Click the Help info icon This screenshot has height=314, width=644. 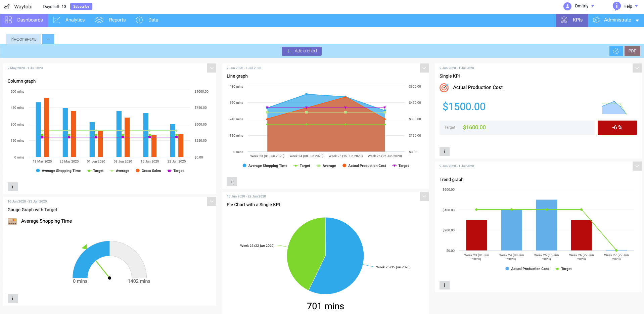(616, 6)
